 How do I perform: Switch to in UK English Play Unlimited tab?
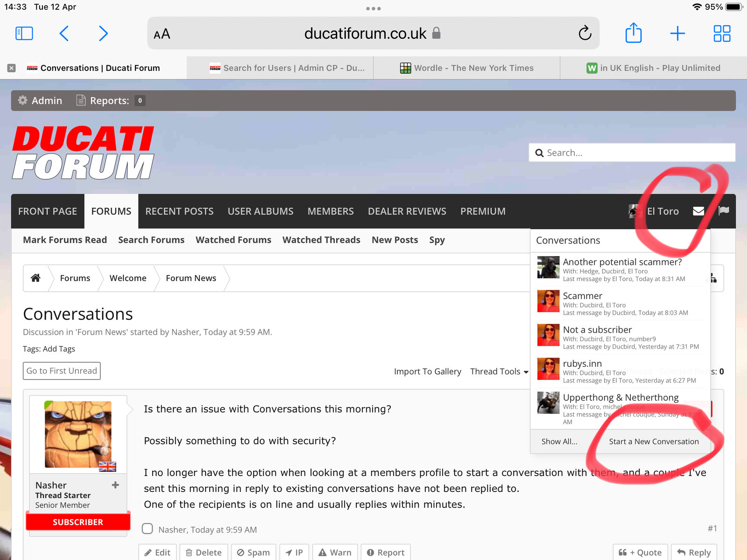click(654, 68)
